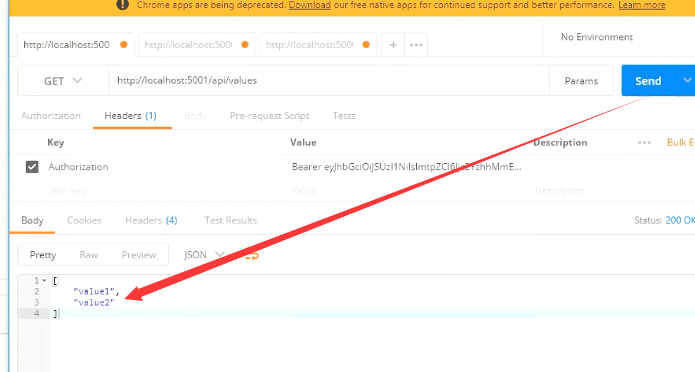This screenshot has height=372, width=695.
Task: Open the response Cookies tab
Action: (x=84, y=220)
